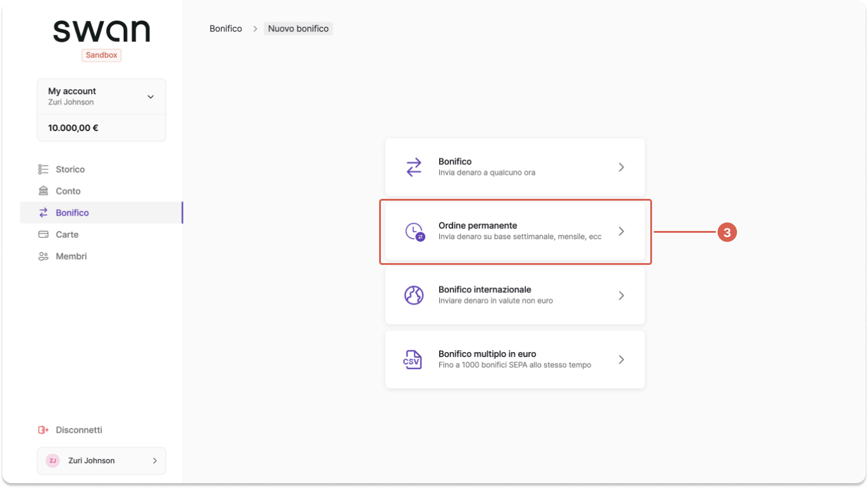This screenshot has height=488, width=868.
Task: Click the Nuovo bonifico breadcrumb
Action: click(x=298, y=28)
